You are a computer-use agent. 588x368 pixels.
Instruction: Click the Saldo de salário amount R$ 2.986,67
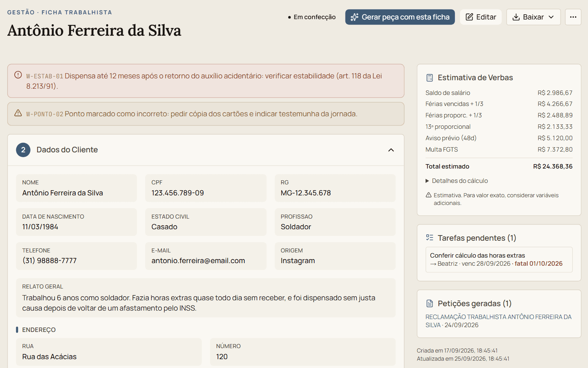click(x=555, y=93)
